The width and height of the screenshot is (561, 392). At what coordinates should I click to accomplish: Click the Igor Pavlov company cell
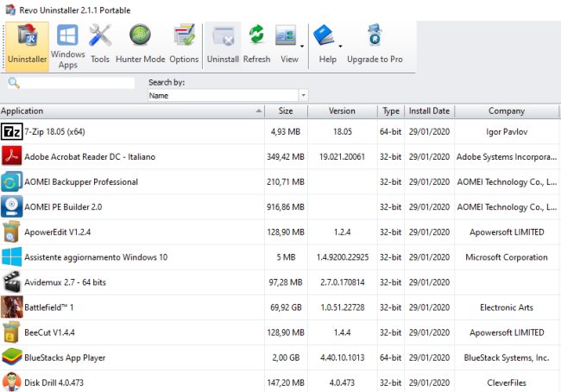(x=507, y=132)
